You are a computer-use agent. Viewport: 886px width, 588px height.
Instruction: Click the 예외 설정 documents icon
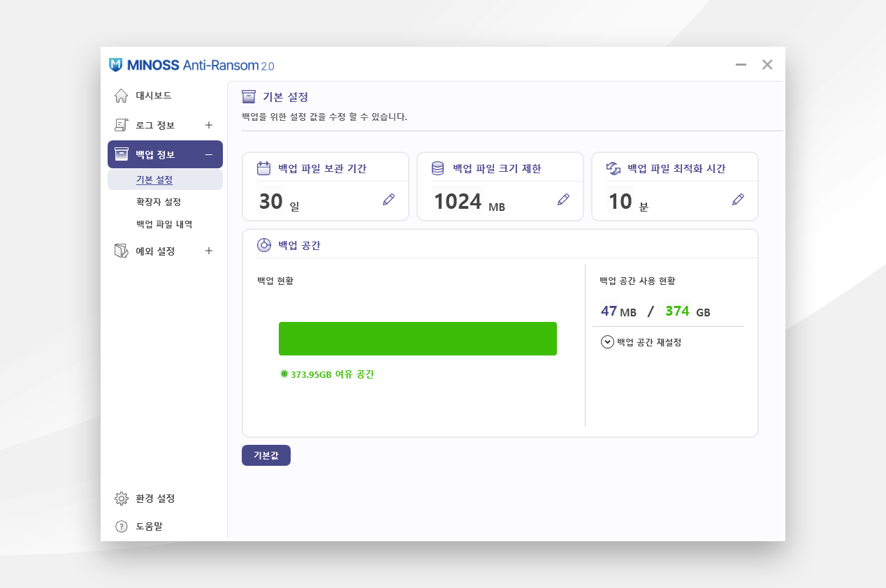[121, 251]
